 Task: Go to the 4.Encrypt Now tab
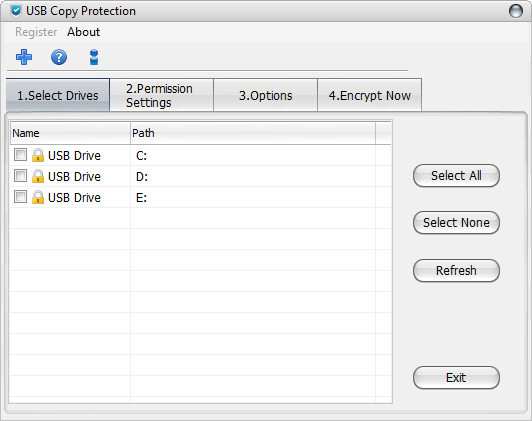point(370,95)
